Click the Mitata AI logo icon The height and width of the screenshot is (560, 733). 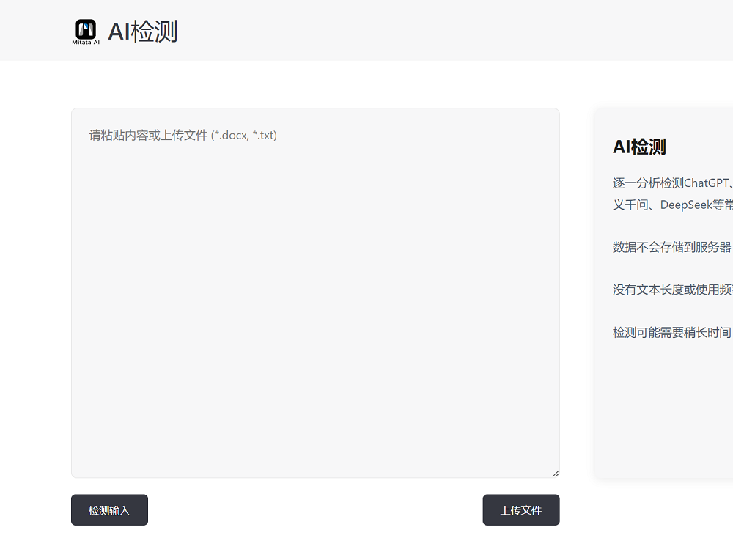tap(86, 29)
